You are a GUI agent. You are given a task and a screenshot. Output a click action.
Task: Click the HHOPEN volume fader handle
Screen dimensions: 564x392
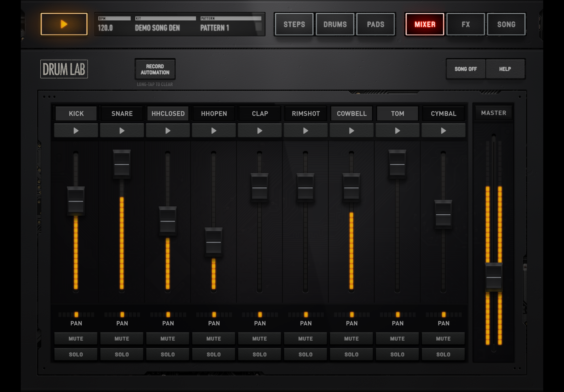[x=214, y=242]
